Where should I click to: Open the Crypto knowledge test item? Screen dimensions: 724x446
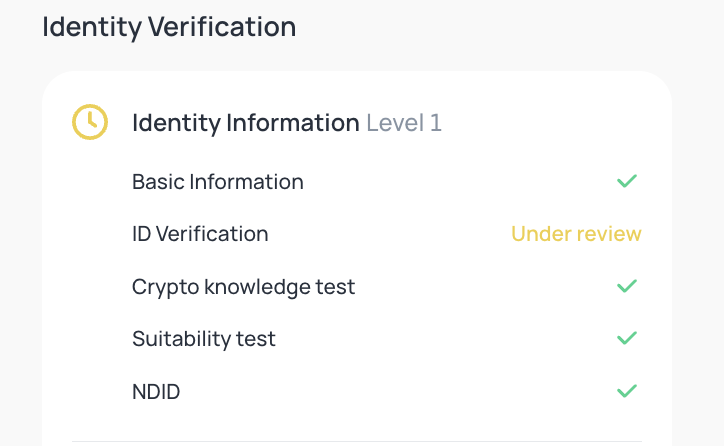(x=243, y=287)
